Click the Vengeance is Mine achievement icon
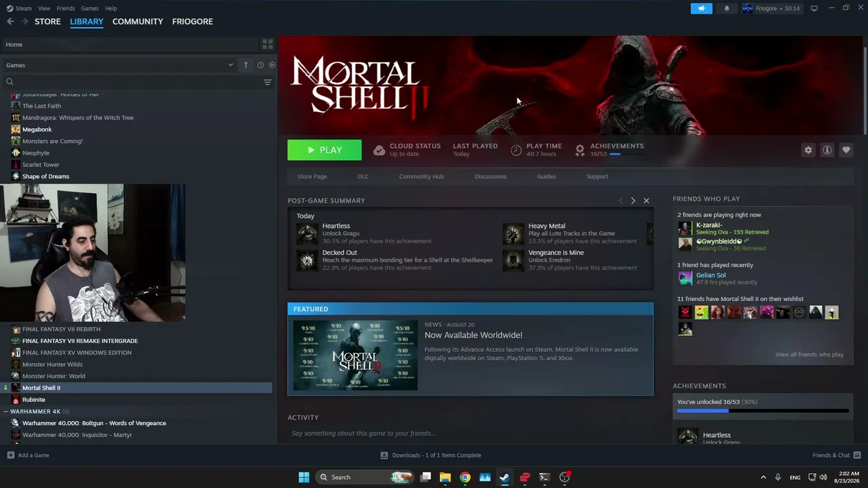 pos(513,260)
